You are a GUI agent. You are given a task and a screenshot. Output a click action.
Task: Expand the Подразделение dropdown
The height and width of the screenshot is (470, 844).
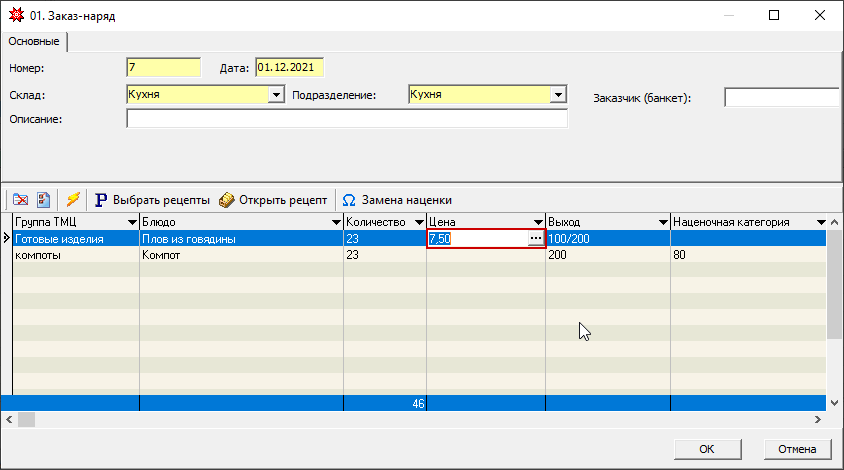pyautogui.click(x=559, y=95)
